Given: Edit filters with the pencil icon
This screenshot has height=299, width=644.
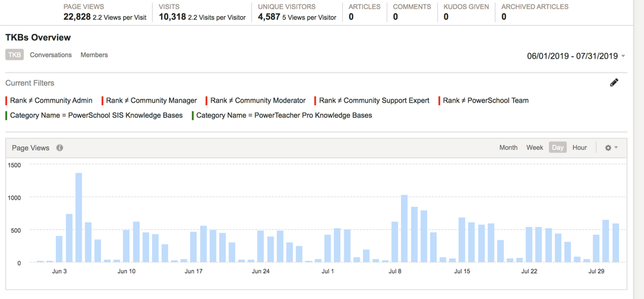Looking at the screenshot, I should pos(614,82).
